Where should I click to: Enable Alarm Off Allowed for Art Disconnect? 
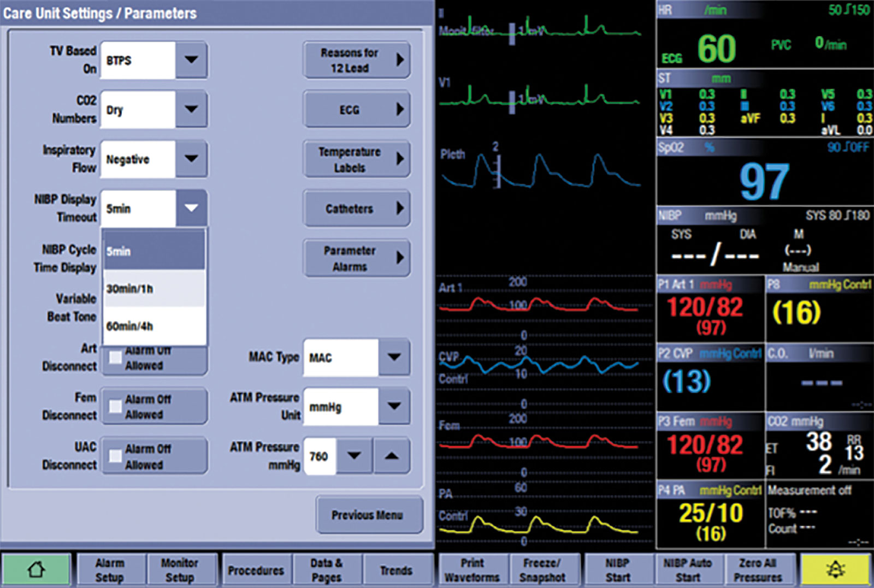(x=114, y=358)
